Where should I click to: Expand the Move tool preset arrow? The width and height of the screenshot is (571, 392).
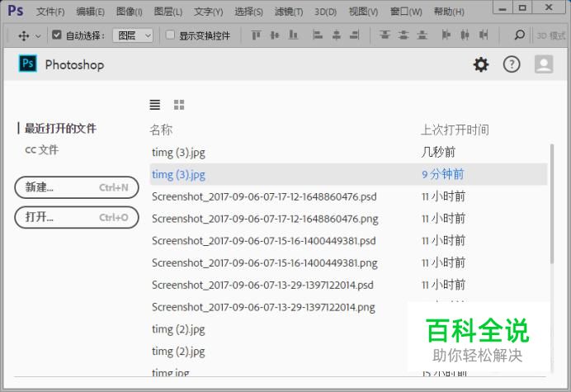click(38, 36)
